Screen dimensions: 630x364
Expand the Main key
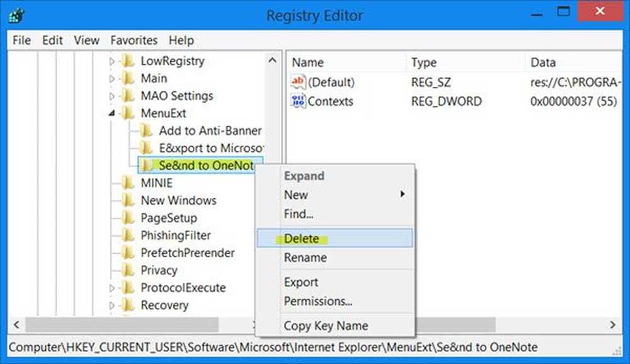pos(112,79)
